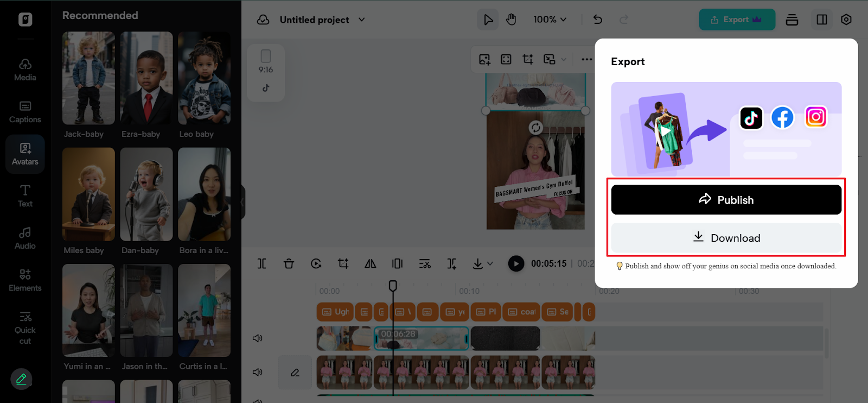Toggle the side panel layout icon
Screen dimensions: 868x403
(x=821, y=20)
